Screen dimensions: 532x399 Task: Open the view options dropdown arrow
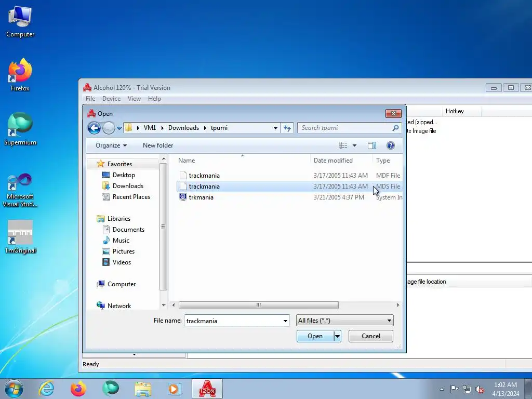point(354,145)
